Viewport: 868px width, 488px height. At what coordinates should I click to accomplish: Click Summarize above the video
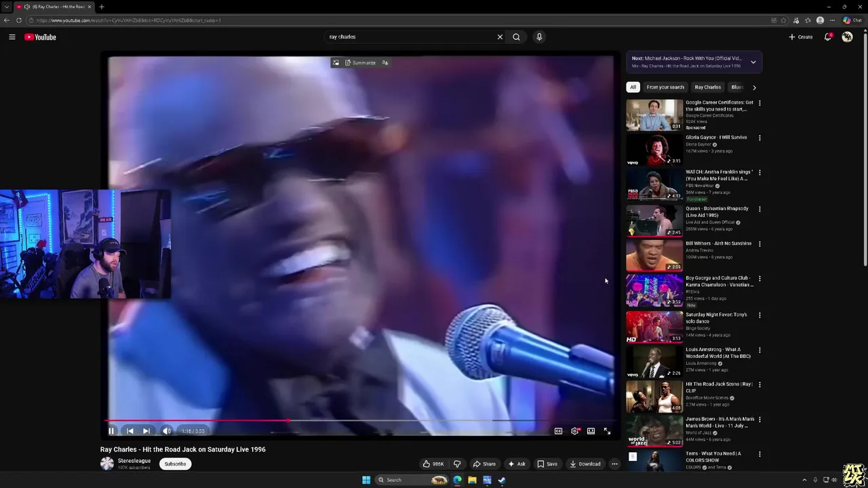360,63
